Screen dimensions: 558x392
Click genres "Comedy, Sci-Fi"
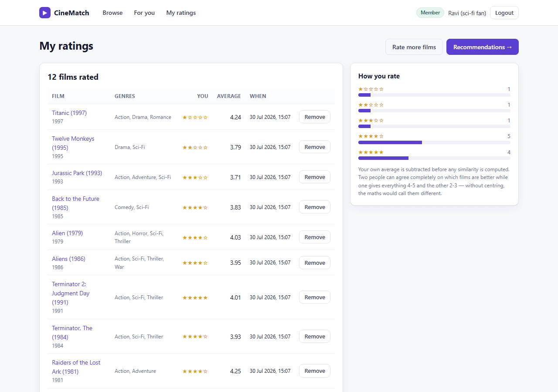tap(132, 207)
